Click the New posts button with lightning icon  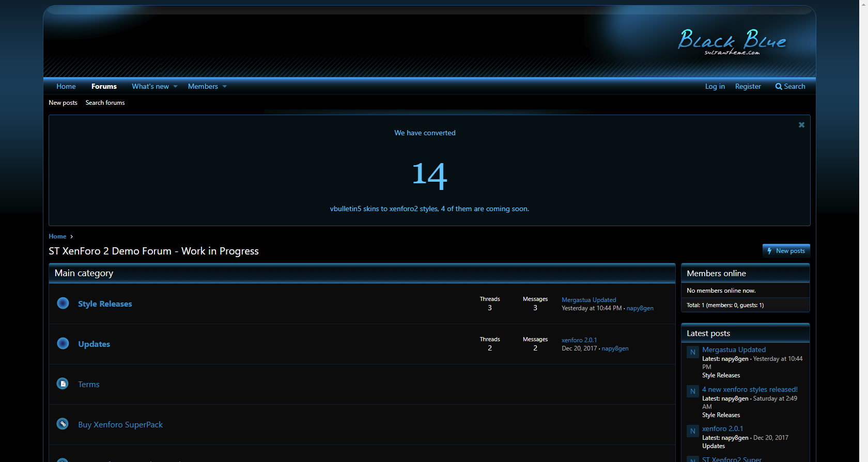[x=786, y=251]
